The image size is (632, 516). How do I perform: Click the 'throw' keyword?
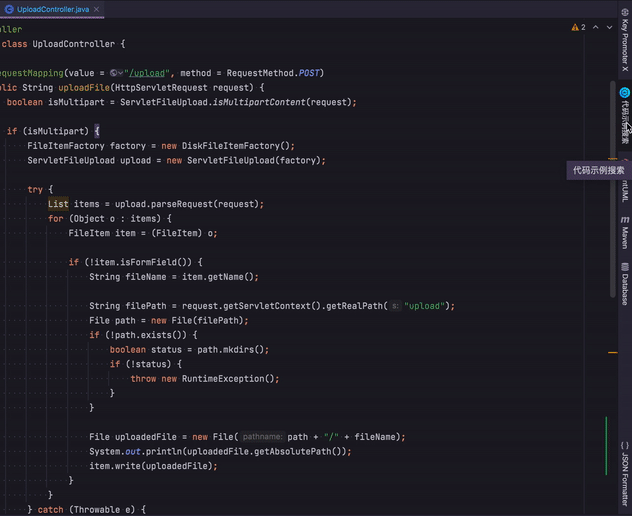click(143, 379)
